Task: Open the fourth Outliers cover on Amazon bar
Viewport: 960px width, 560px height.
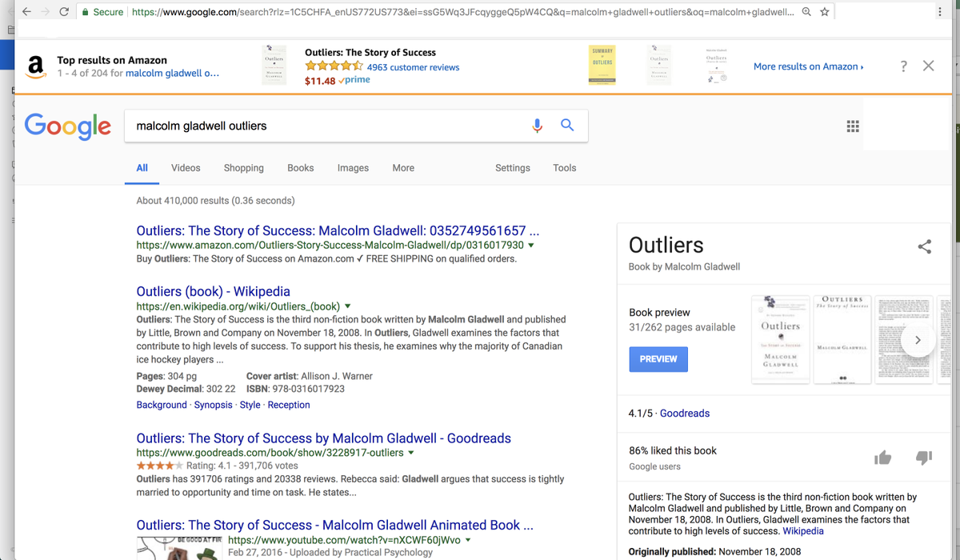Action: tap(716, 66)
